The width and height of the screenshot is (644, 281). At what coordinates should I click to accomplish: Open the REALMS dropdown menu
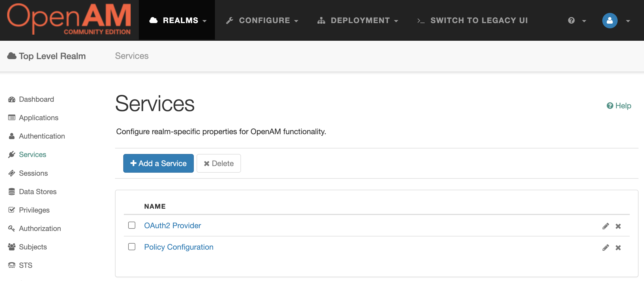(x=177, y=20)
